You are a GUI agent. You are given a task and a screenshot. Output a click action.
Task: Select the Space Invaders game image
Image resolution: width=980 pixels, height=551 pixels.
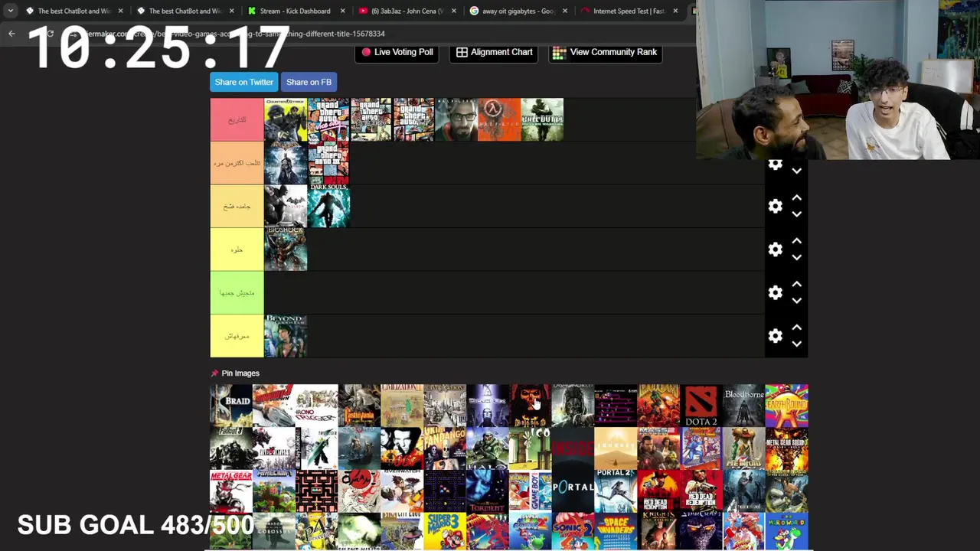(x=616, y=531)
